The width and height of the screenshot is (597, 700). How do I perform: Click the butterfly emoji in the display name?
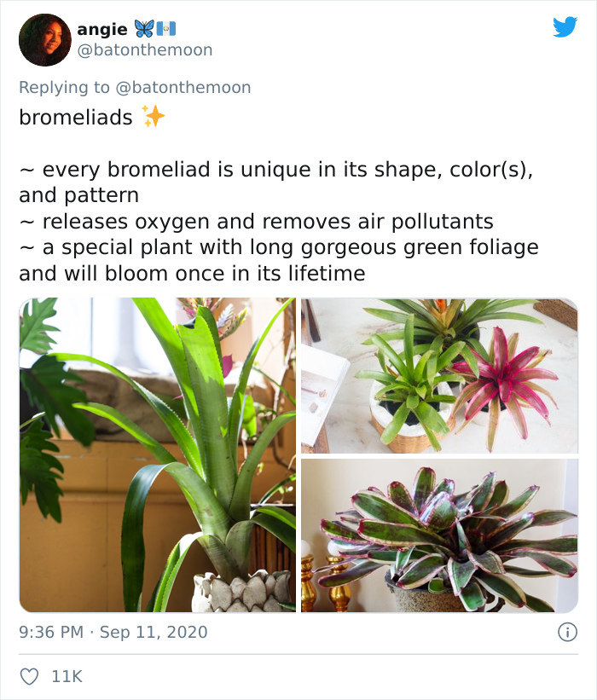[145, 27]
